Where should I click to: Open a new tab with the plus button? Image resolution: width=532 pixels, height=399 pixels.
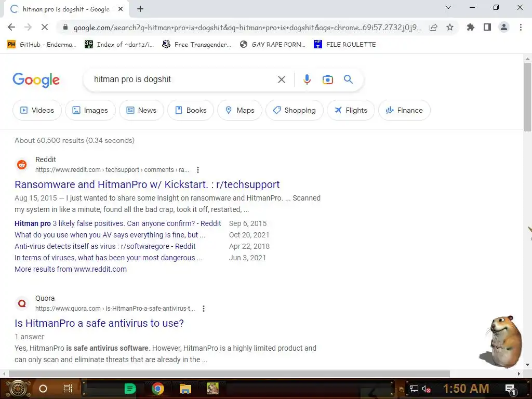click(140, 9)
